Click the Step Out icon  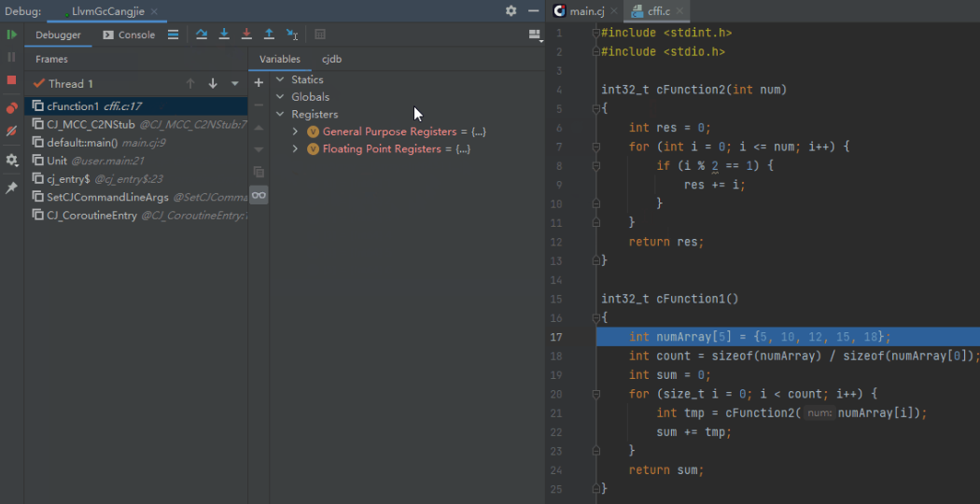[269, 35]
